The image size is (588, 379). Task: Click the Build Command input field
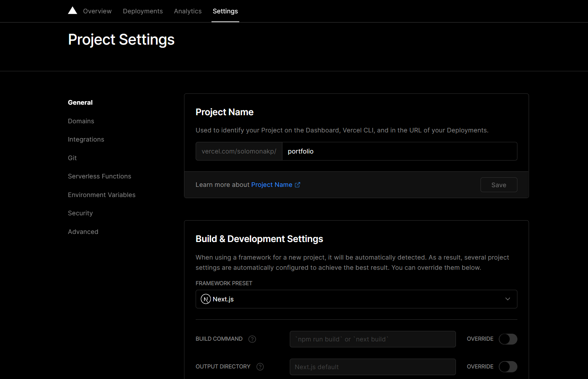coord(372,339)
